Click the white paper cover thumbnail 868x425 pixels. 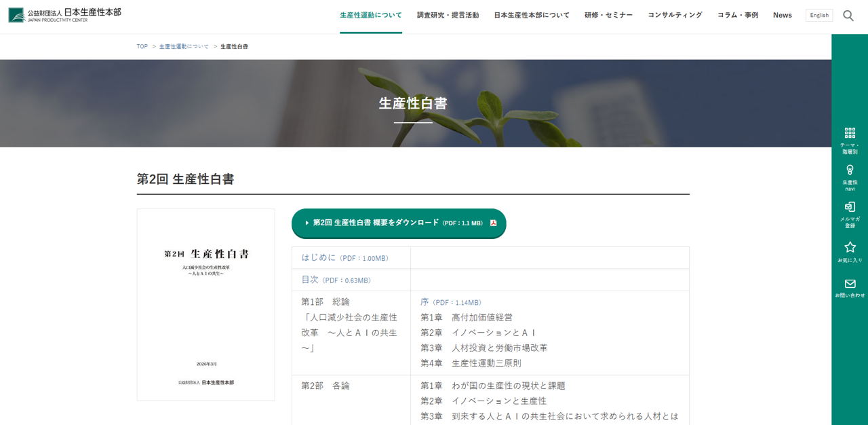[205, 304]
